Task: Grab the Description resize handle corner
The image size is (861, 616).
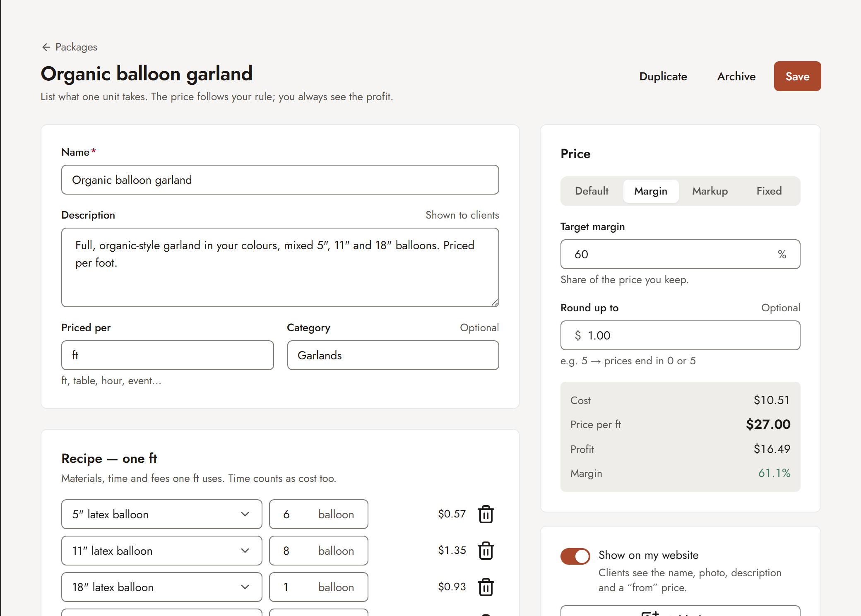Action: pos(495,303)
